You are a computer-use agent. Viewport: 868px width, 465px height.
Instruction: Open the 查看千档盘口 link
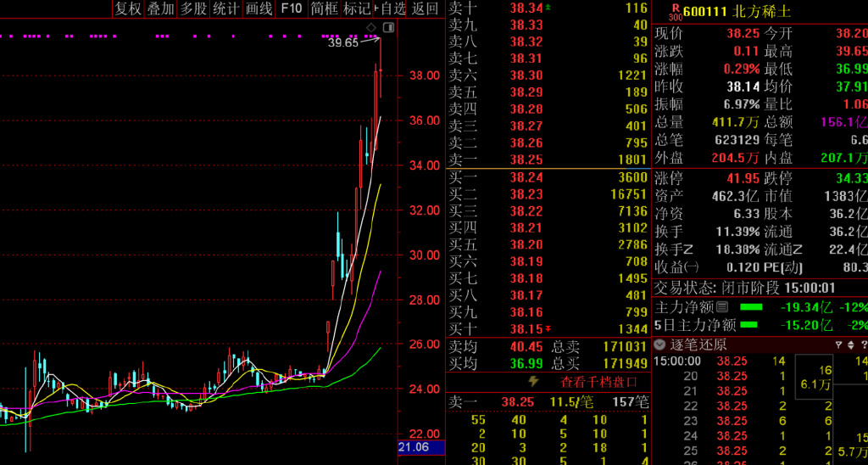(596, 382)
